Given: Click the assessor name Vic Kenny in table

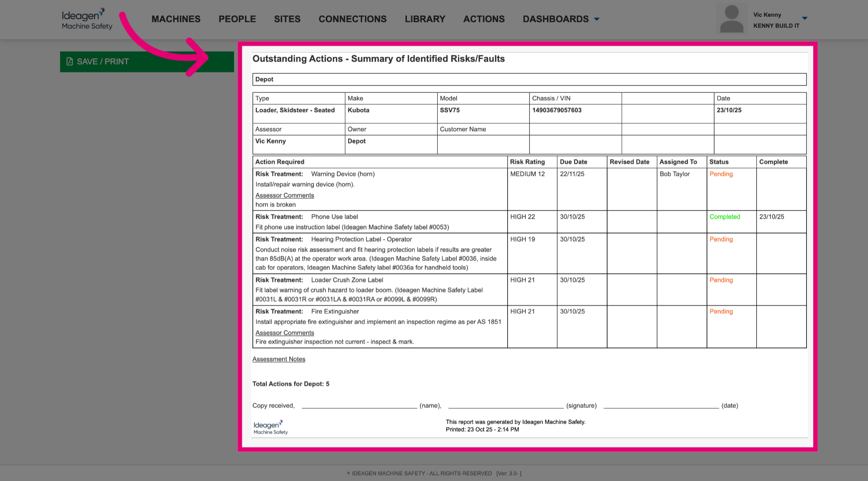Looking at the screenshot, I should [270, 141].
